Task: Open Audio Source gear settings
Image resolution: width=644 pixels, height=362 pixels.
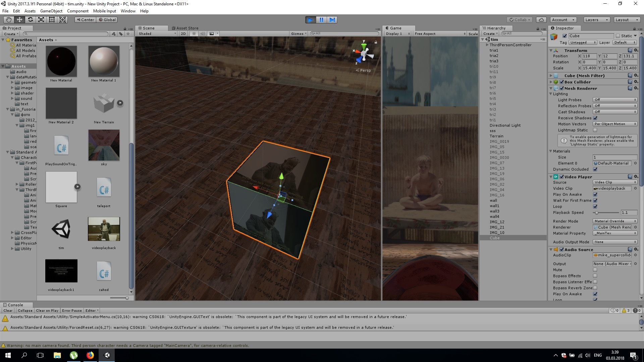Action: click(636, 249)
